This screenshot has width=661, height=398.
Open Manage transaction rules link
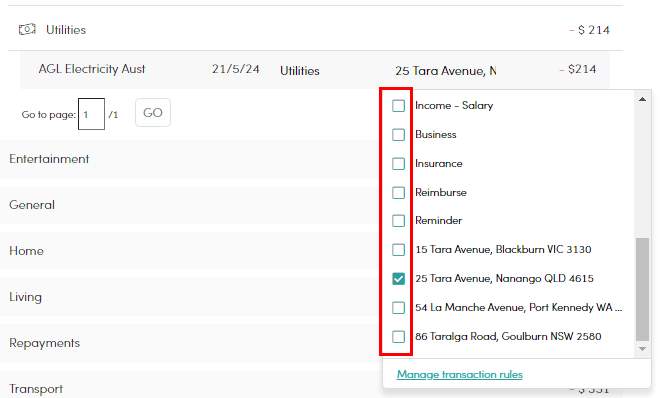pyautogui.click(x=459, y=374)
